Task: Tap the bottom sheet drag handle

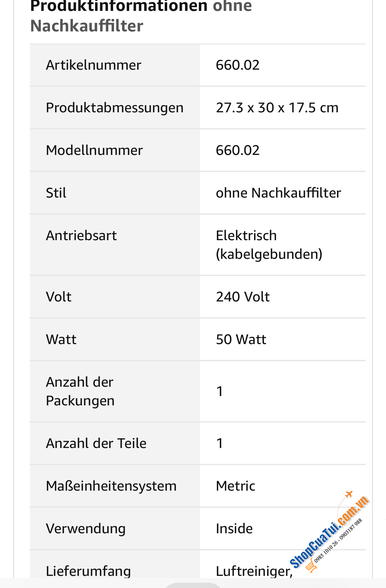Action: click(x=193, y=586)
